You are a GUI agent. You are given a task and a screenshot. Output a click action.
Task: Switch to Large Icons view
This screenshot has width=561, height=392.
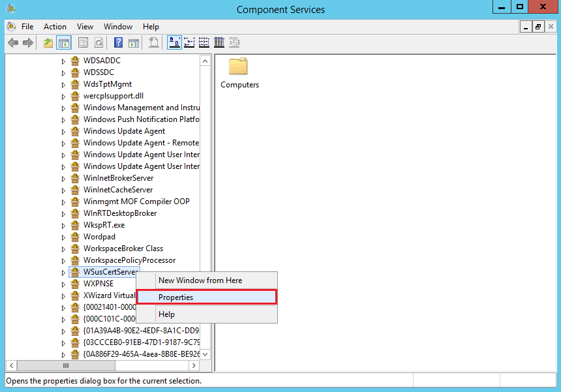pyautogui.click(x=174, y=42)
